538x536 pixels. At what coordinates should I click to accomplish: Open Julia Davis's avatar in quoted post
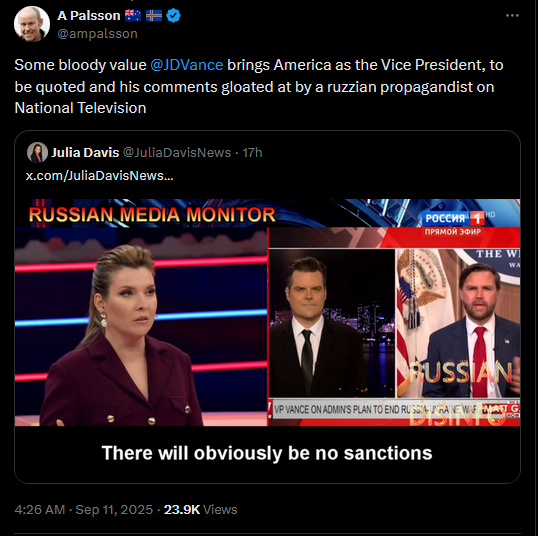[37, 152]
